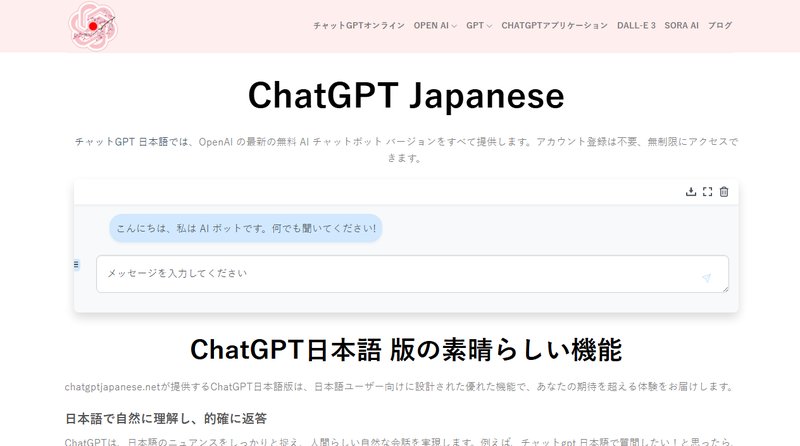Grab the message box resize handle

726,289
